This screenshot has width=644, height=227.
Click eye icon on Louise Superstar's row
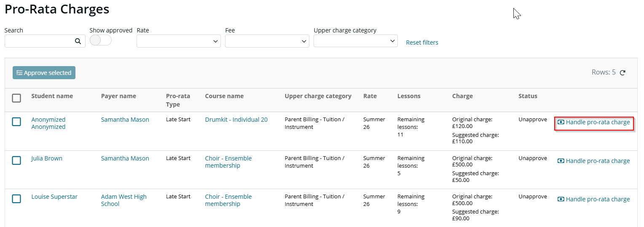click(x=561, y=199)
